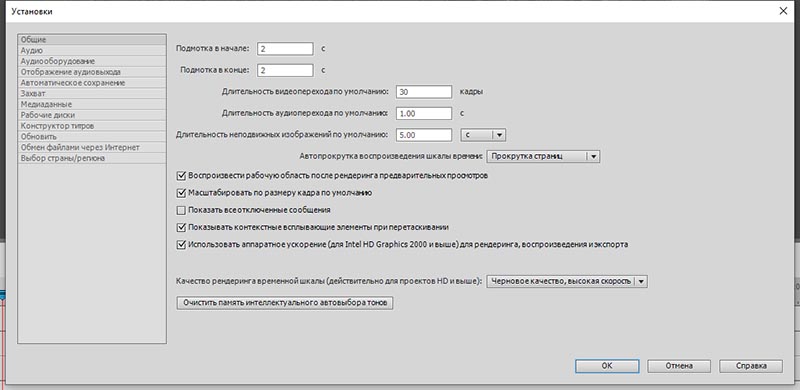Viewport: 800px width, 390px height.
Task: Select Выбор страны/региона category
Action: click(x=92, y=158)
